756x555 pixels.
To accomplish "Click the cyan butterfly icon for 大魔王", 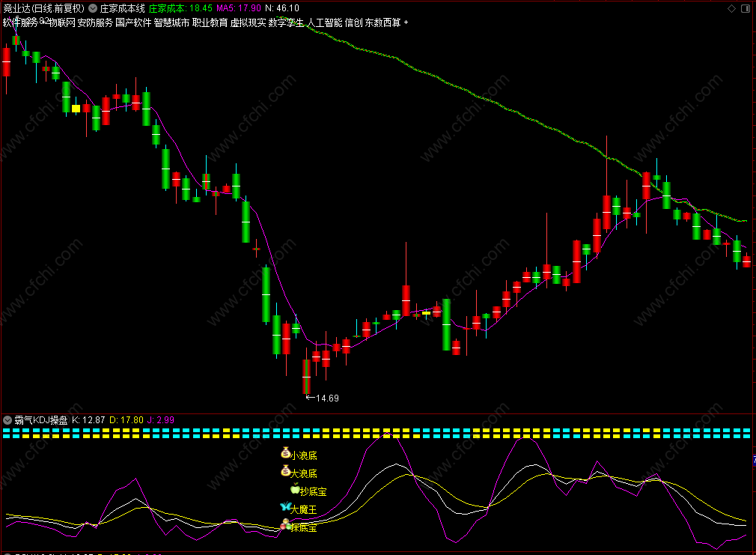I will point(285,507).
